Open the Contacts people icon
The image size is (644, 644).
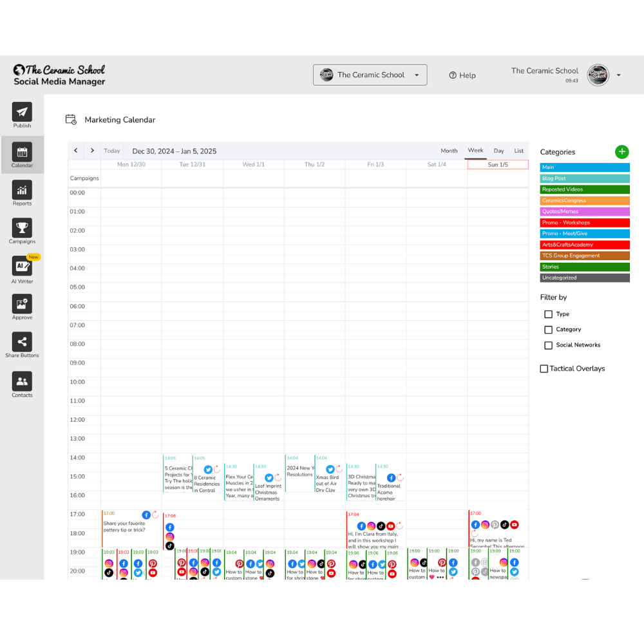[x=22, y=381]
